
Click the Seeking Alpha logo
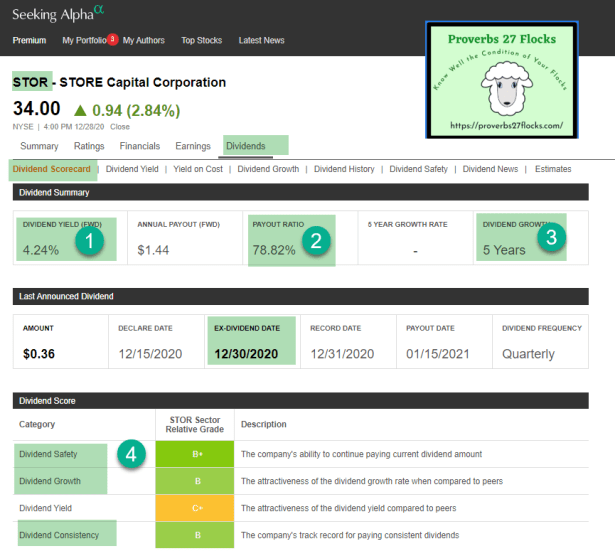[x=57, y=14]
